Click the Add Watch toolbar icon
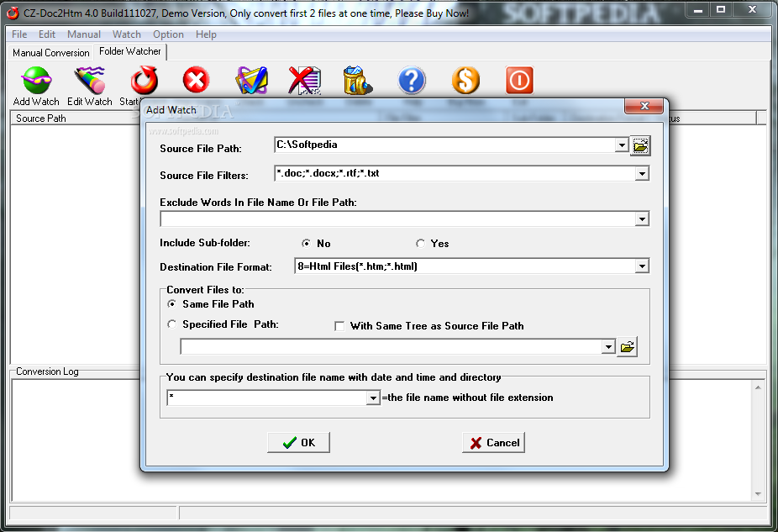Viewport: 778px width, 532px height. tap(36, 81)
